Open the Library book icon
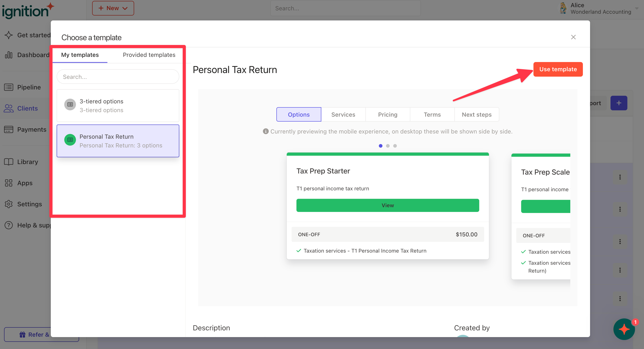The height and width of the screenshot is (349, 644). (x=9, y=162)
